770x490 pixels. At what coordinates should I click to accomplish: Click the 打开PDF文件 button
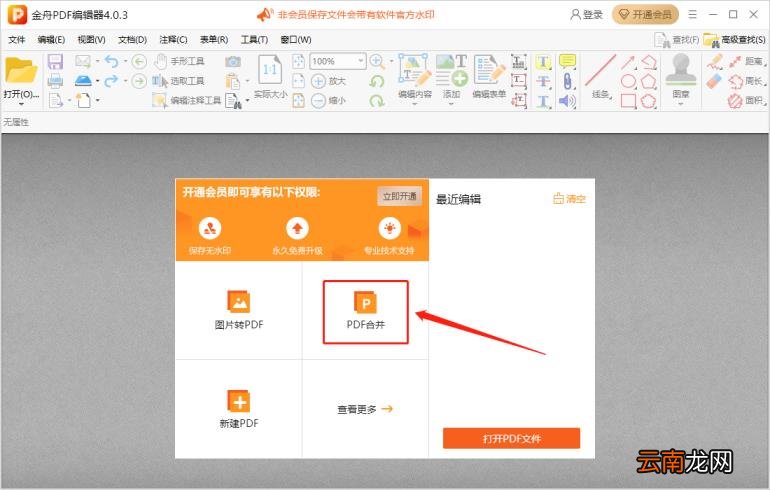pyautogui.click(x=511, y=438)
